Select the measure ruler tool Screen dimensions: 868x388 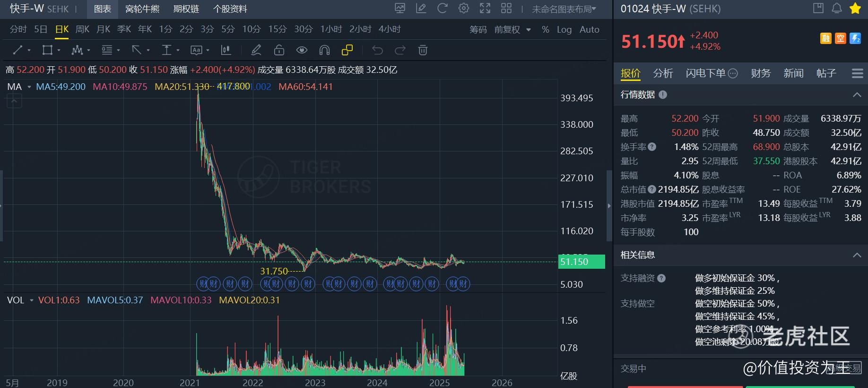(166, 50)
